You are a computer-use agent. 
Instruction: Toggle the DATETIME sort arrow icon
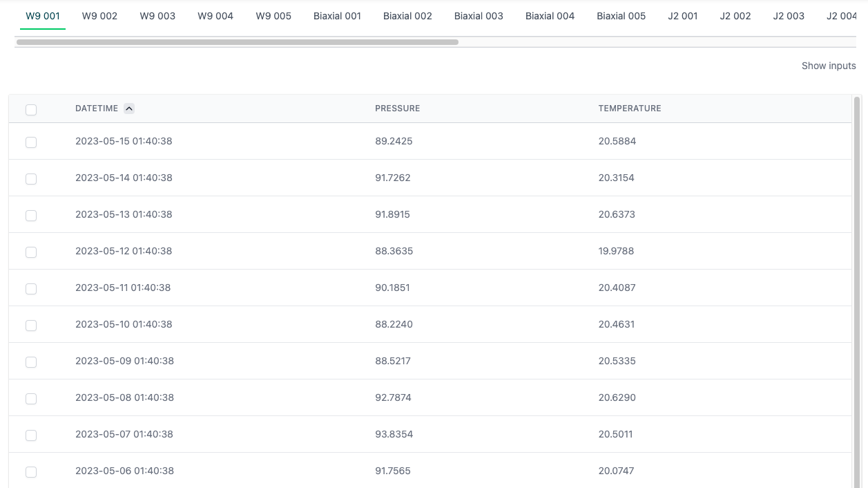[x=129, y=109]
